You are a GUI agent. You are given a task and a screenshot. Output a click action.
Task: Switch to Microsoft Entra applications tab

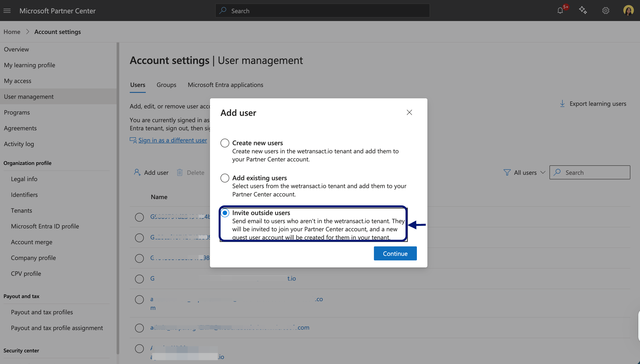[226, 85]
